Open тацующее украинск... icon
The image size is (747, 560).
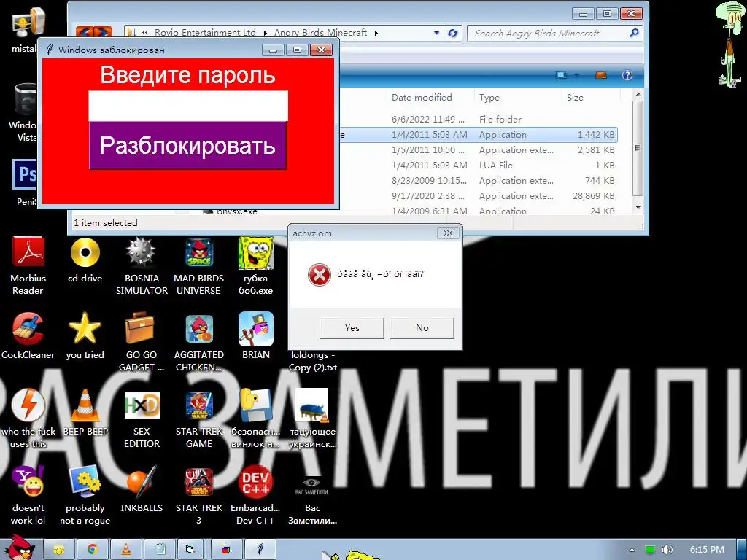click(312, 418)
